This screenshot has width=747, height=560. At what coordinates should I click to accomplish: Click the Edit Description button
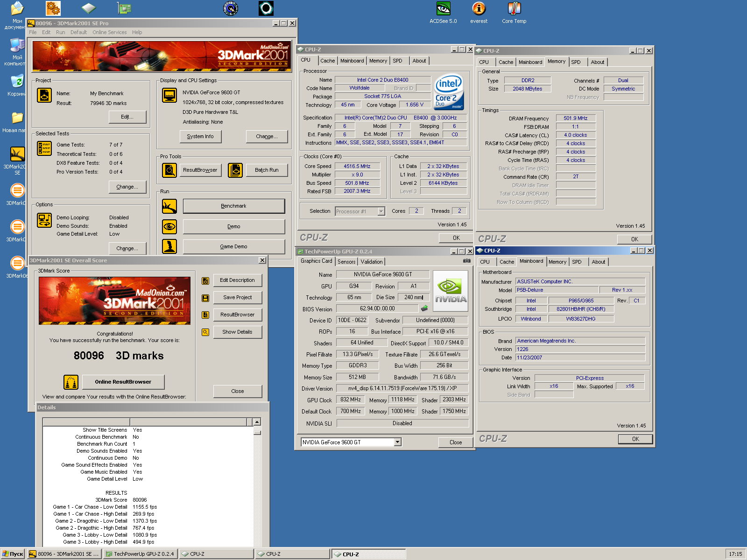coord(238,280)
